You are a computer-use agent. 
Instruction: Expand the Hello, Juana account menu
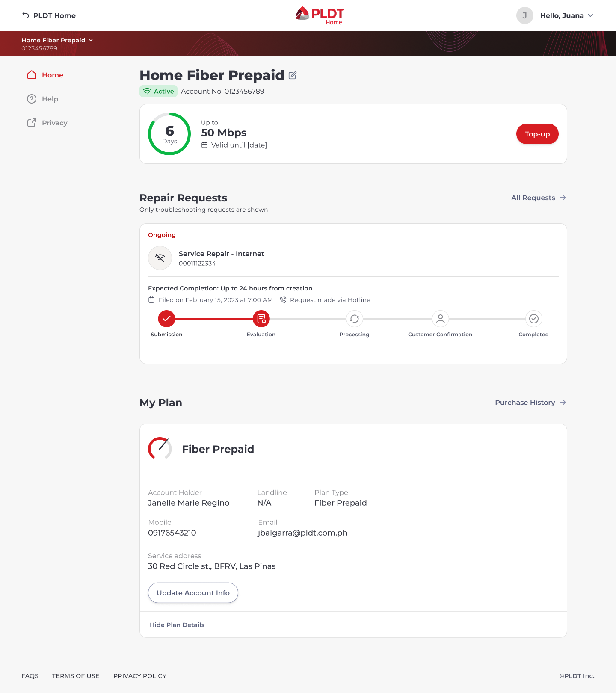pyautogui.click(x=567, y=15)
